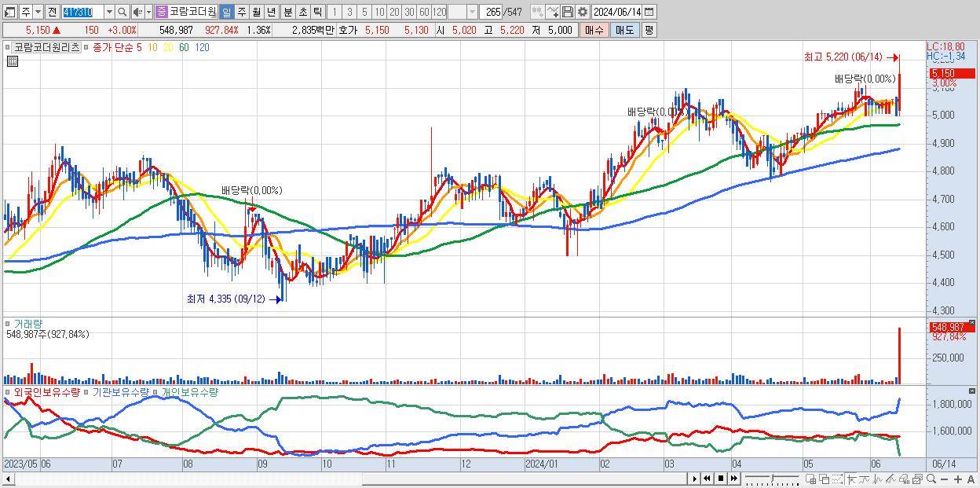
Task: Open the interval dropdown after 120
Action: (x=472, y=12)
